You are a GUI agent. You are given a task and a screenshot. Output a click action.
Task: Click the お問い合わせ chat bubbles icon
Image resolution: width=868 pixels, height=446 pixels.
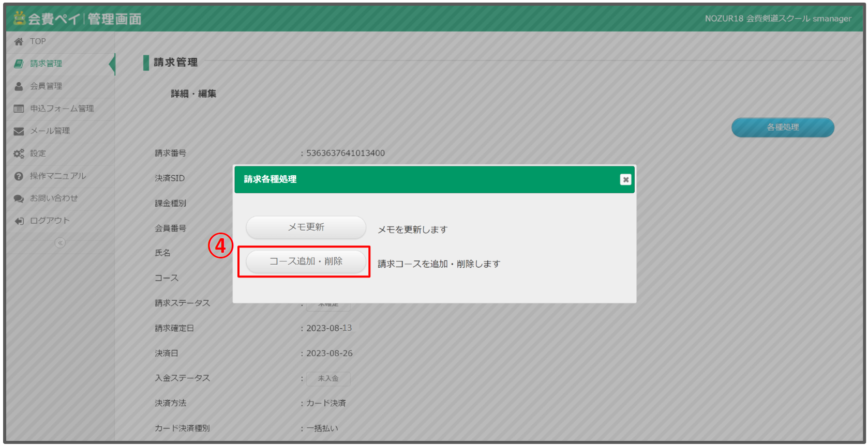[x=19, y=198]
